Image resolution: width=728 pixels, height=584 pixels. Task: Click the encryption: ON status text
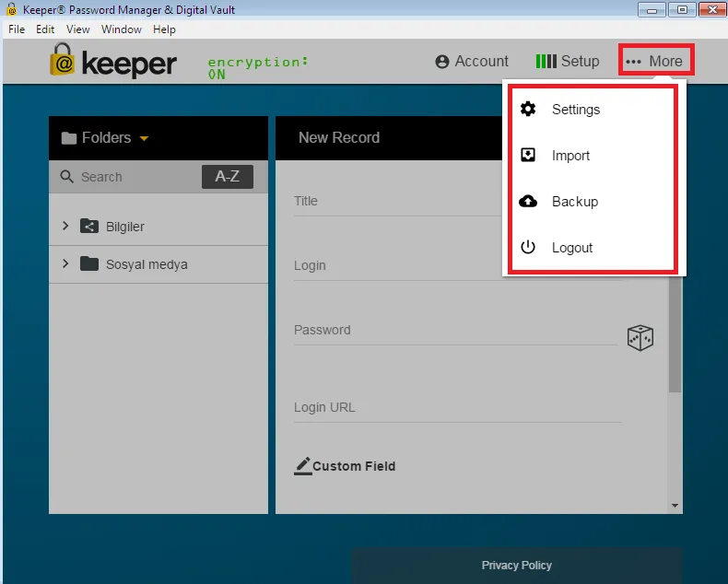pyautogui.click(x=258, y=68)
